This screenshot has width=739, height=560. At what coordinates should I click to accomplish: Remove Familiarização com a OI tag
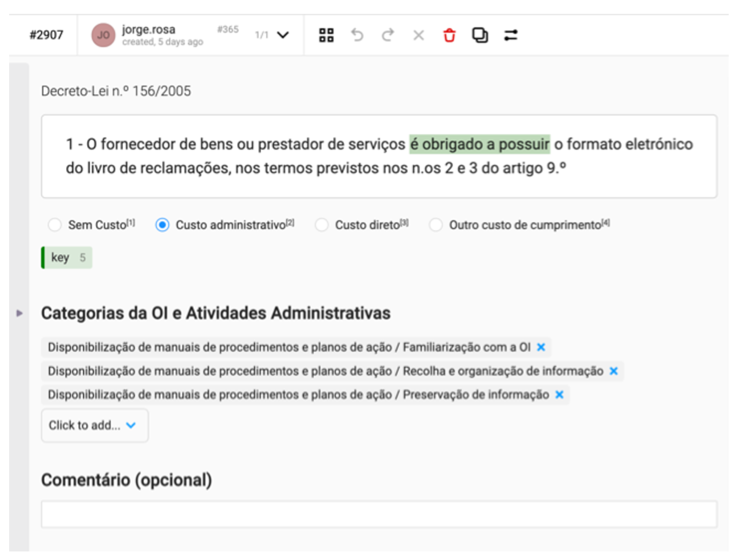tap(541, 347)
